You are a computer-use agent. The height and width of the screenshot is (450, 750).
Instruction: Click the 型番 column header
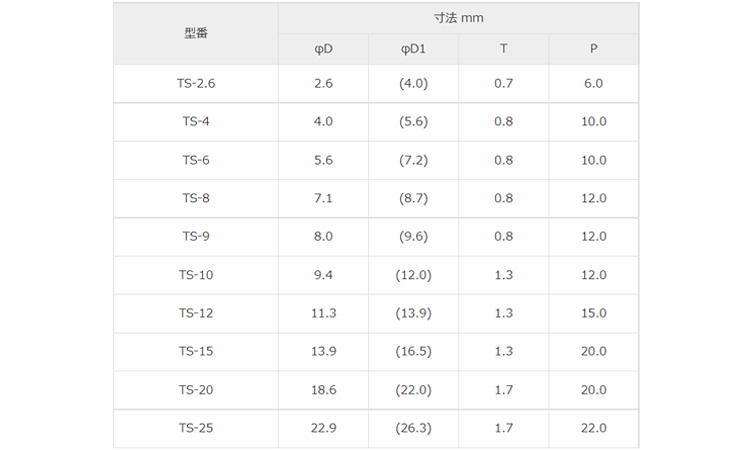[x=196, y=33]
